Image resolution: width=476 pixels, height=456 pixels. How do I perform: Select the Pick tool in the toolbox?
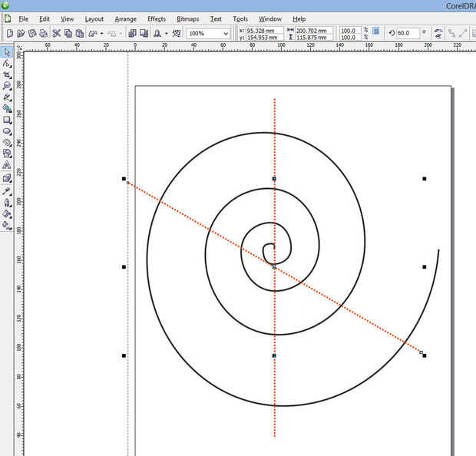click(7, 52)
